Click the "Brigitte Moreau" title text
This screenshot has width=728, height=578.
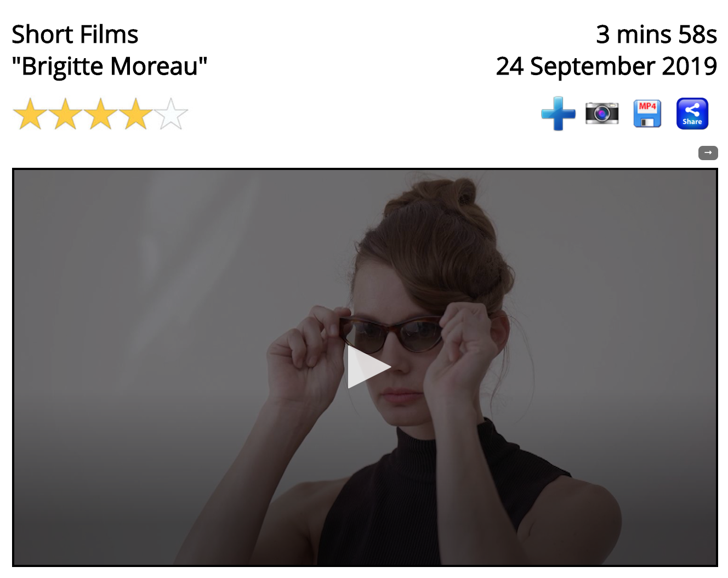pos(110,66)
